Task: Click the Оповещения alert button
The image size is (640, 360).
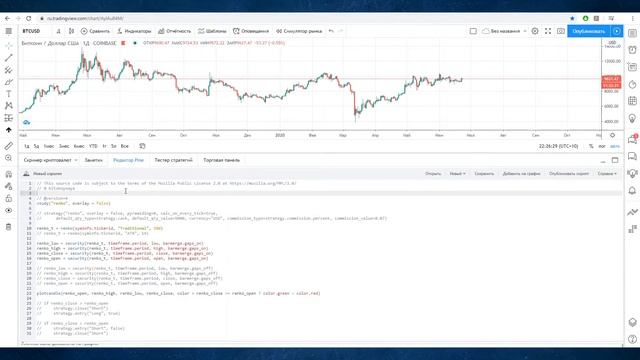Action: pyautogui.click(x=251, y=31)
